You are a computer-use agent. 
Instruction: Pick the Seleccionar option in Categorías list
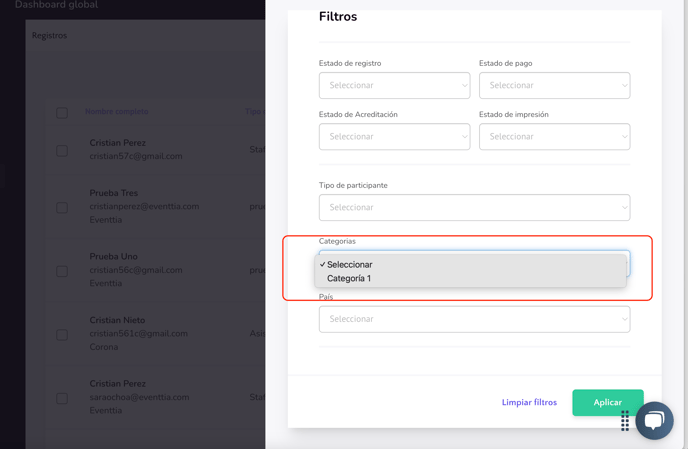[349, 265]
